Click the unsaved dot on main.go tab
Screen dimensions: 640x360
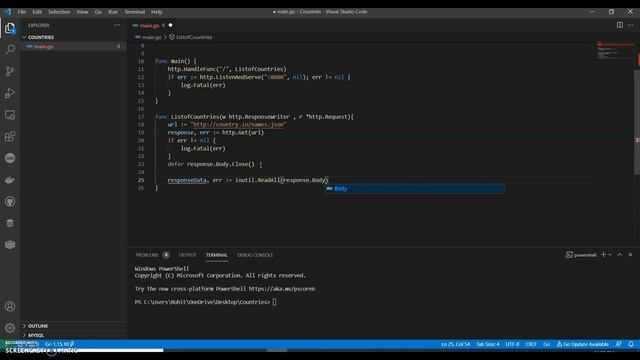tap(171, 25)
